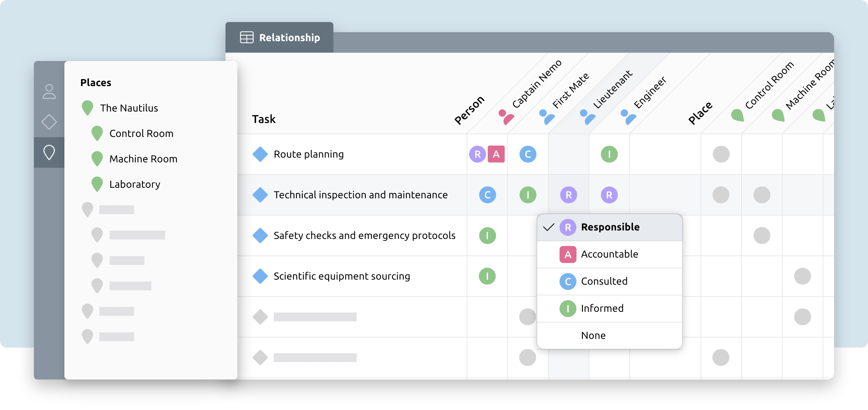868x410 pixels.
Task: Select the diamond Tasks icon in the sidebar
Action: [49, 121]
